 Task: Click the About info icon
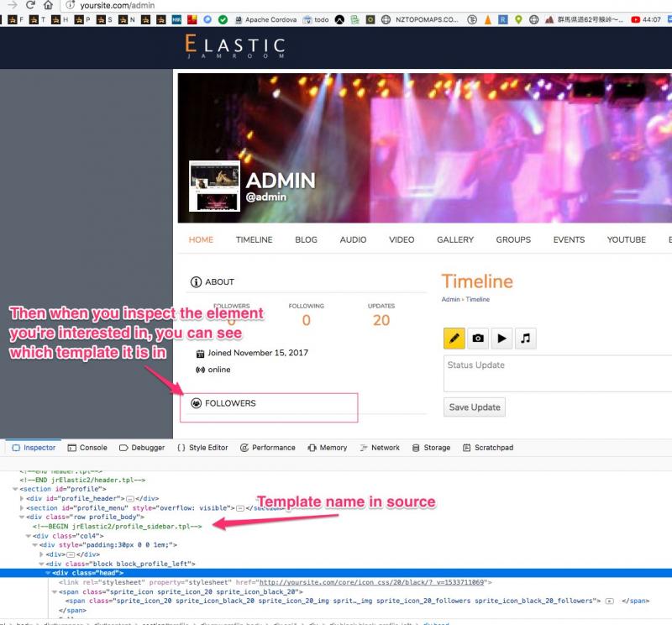197,282
